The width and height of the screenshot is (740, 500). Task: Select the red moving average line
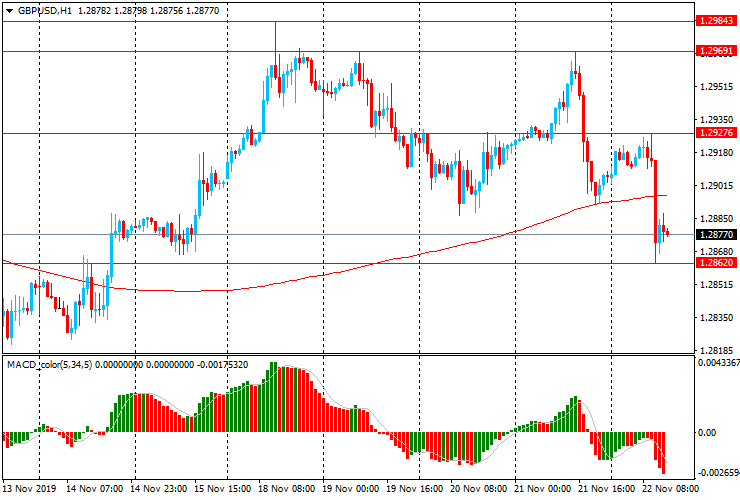point(330,273)
